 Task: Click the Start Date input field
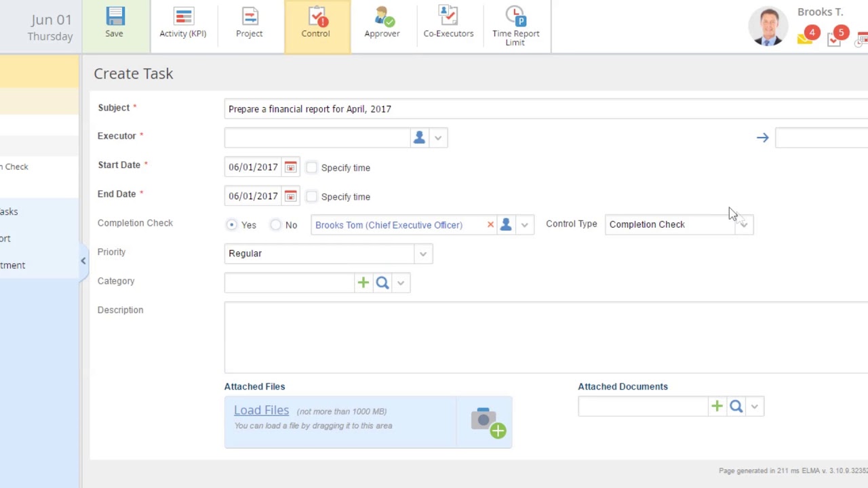coord(254,167)
